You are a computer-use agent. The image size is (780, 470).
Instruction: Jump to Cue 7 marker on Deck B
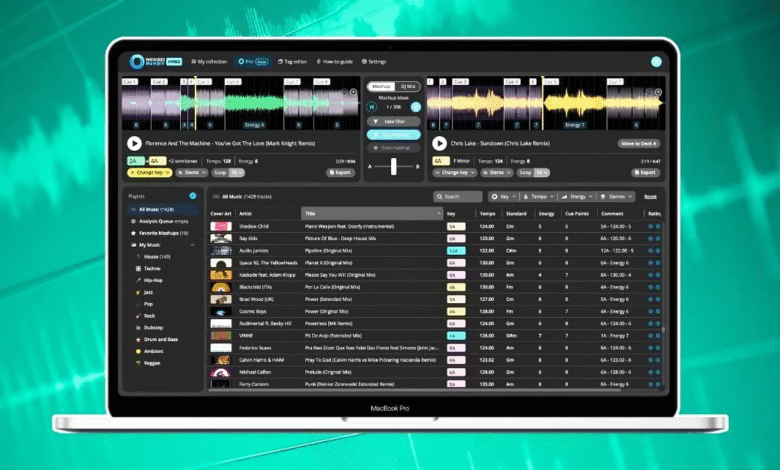click(x=615, y=82)
